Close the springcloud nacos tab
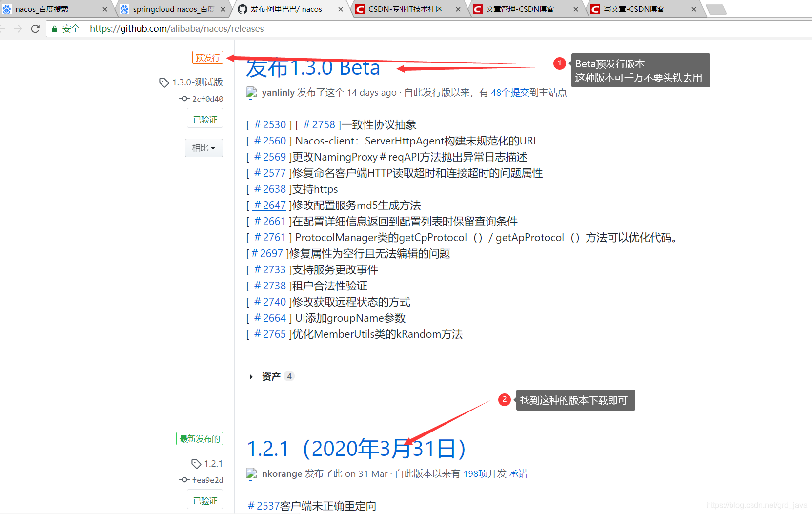This screenshot has height=514, width=812. coord(223,9)
